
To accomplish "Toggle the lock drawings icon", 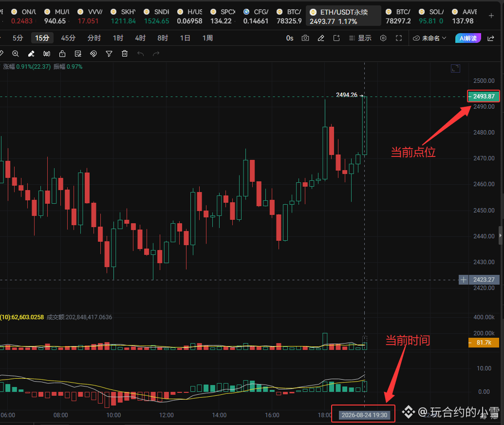I will coord(62,54).
